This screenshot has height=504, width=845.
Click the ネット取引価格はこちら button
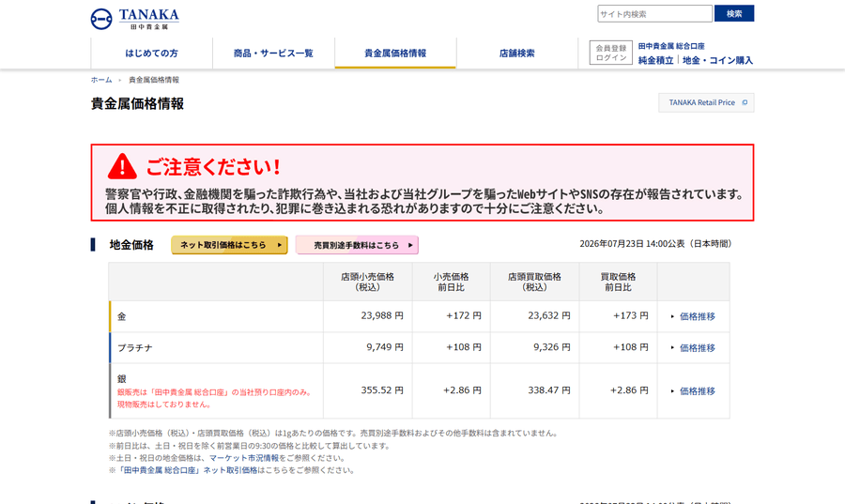coord(230,245)
